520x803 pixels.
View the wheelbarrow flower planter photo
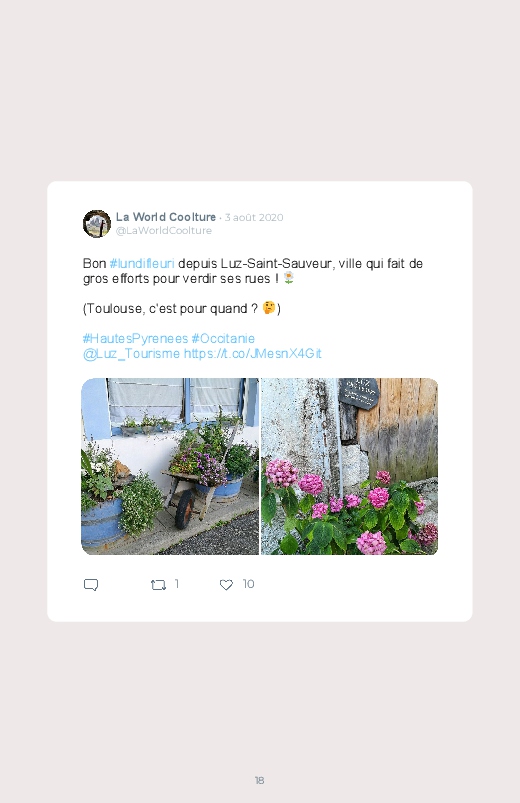(x=170, y=467)
